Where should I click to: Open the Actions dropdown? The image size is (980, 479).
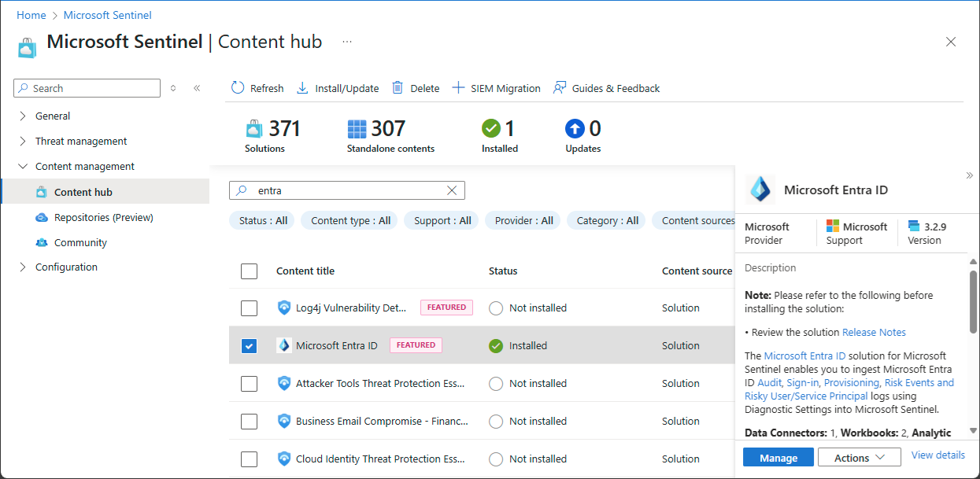859,458
